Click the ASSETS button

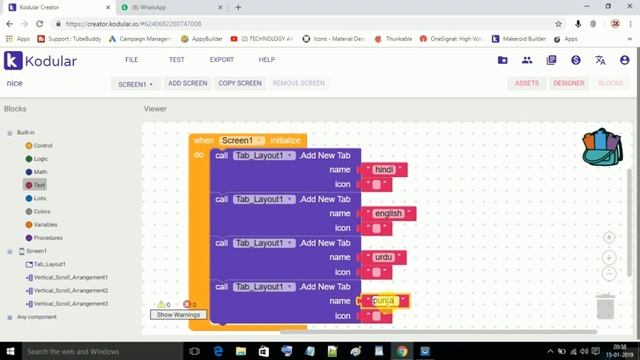coord(527,83)
